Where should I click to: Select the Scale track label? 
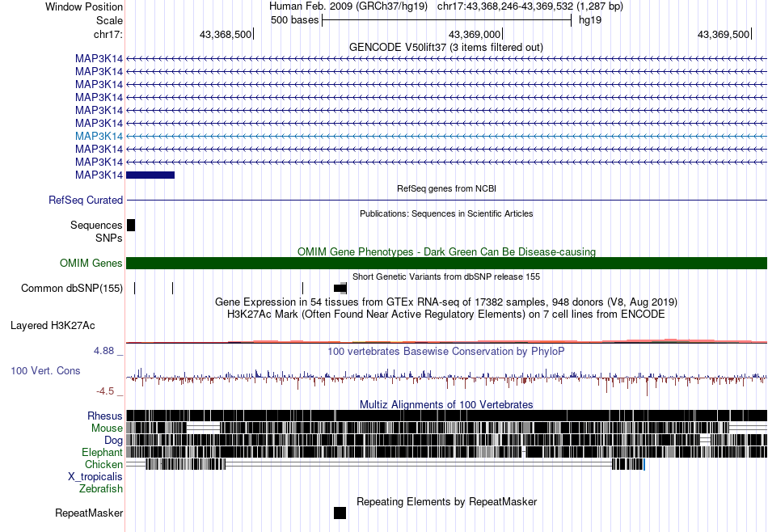click(x=109, y=20)
